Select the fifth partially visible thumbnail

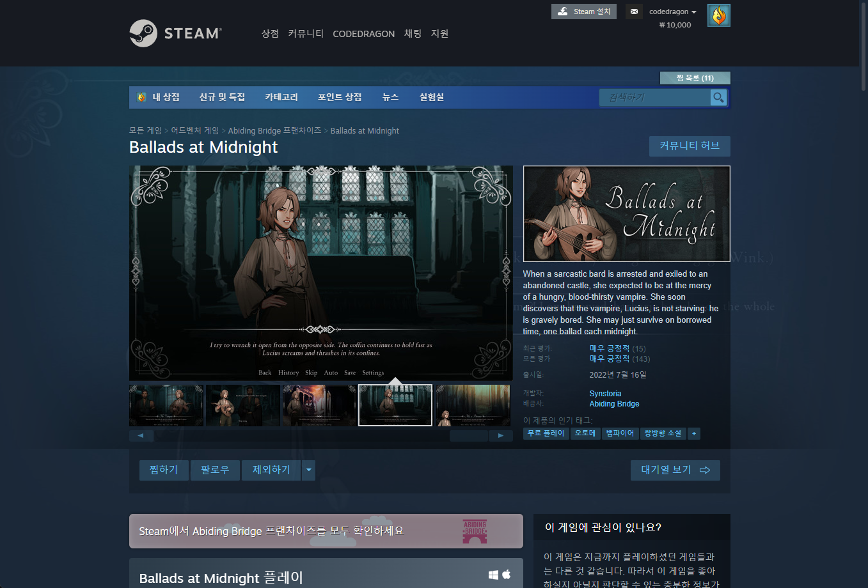click(473, 405)
